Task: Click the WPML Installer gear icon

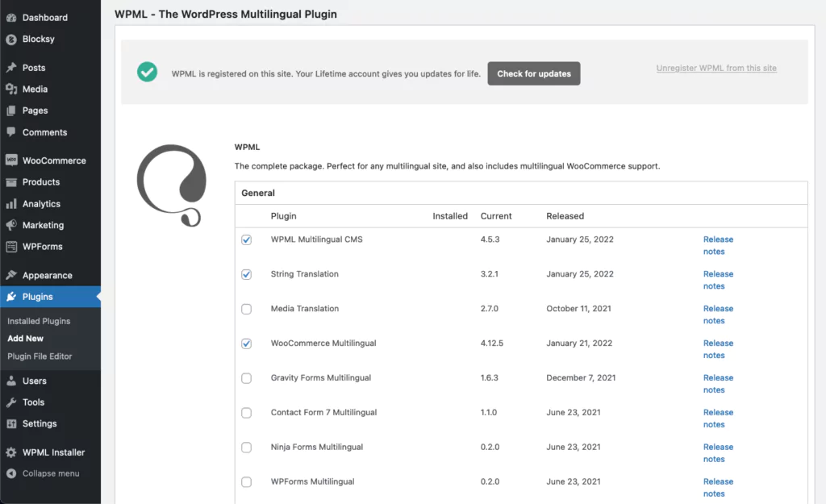Action: click(x=11, y=452)
